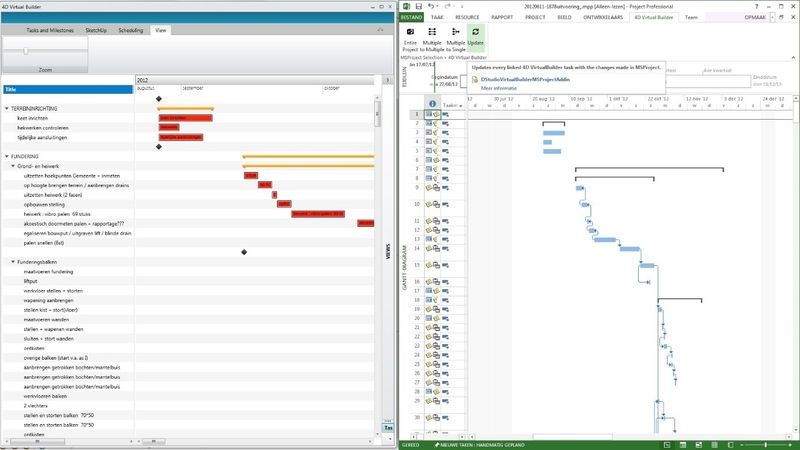Click the Undo arrow in quick access toolbar
This screenshot has height=450, width=800.
pyautogui.click(x=431, y=6)
